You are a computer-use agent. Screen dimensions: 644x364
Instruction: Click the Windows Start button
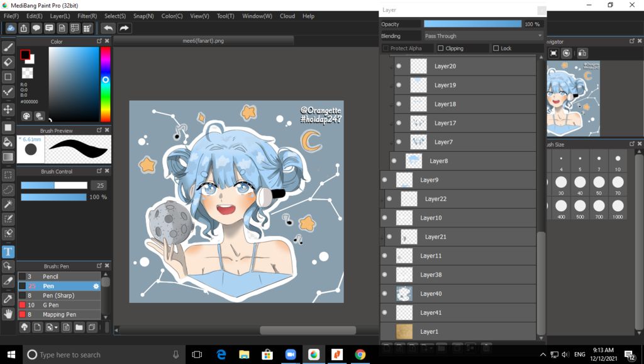(x=11, y=355)
